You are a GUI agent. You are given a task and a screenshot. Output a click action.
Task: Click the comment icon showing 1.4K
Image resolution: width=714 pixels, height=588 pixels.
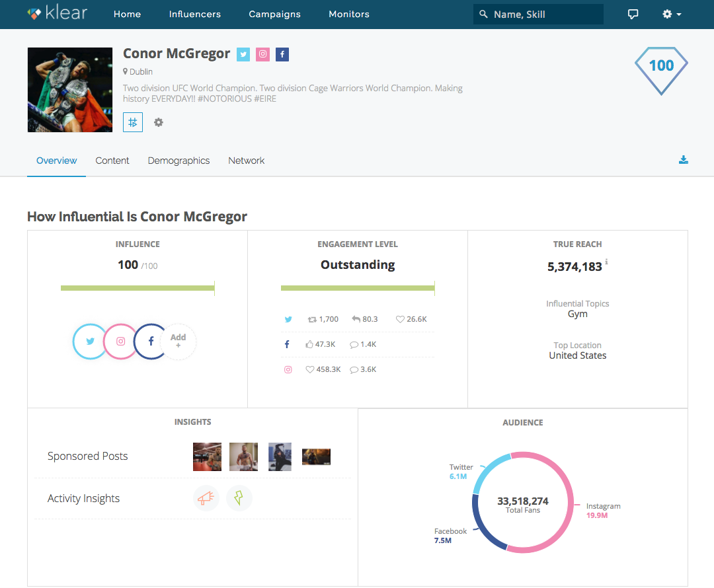354,345
